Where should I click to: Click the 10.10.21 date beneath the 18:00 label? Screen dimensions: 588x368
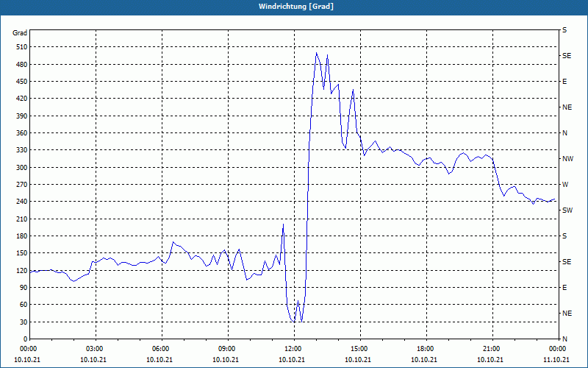pos(424,360)
